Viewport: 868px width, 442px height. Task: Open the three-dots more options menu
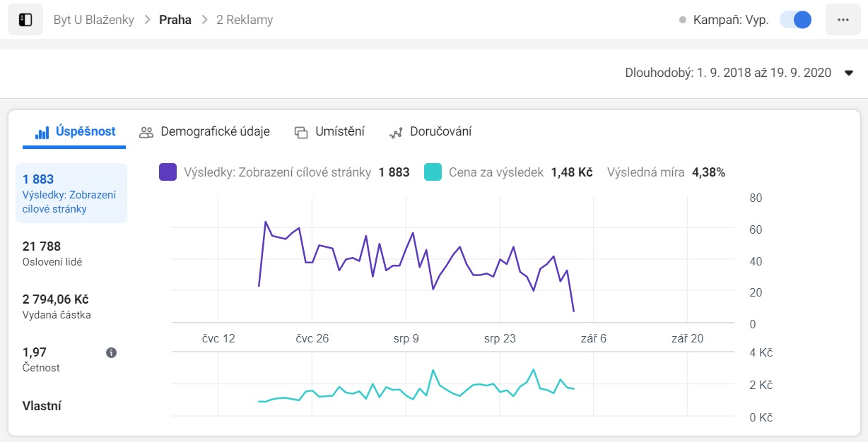coord(843,20)
